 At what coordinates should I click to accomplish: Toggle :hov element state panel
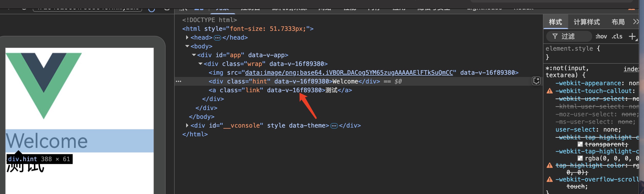click(601, 37)
